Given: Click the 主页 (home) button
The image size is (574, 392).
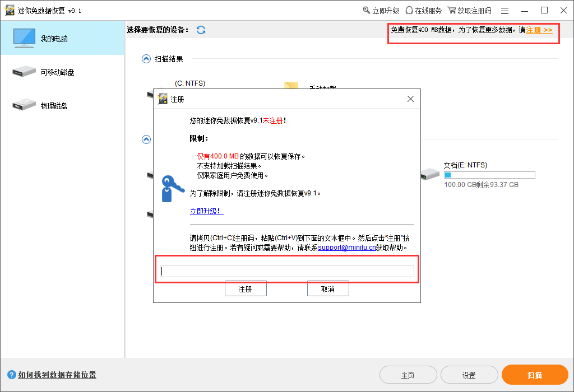Looking at the screenshot, I should 408,375.
